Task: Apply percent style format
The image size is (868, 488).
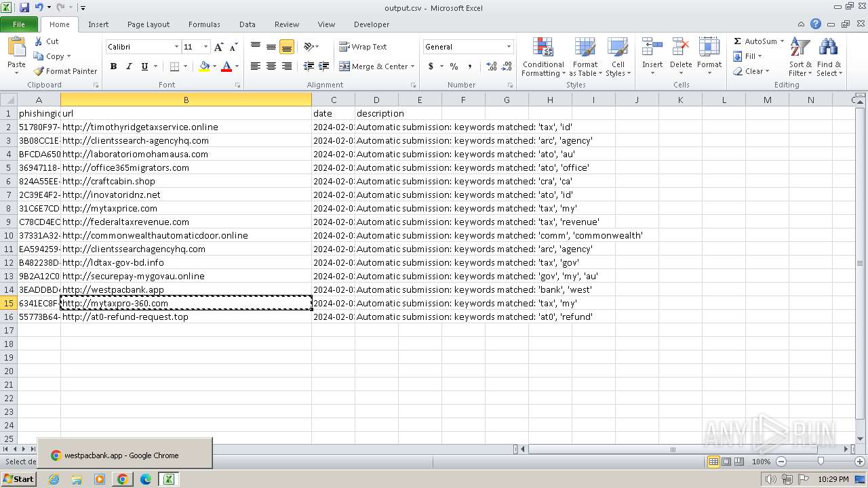Action: coord(454,66)
